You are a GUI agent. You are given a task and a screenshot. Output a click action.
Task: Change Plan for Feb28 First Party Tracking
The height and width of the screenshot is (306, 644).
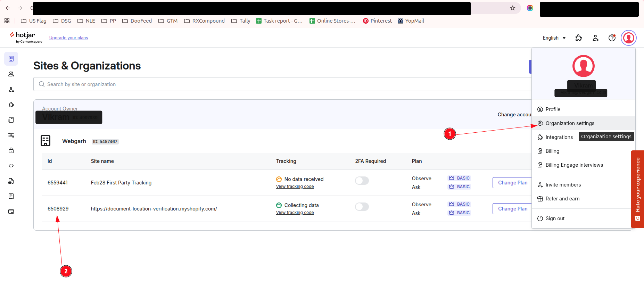512,183
